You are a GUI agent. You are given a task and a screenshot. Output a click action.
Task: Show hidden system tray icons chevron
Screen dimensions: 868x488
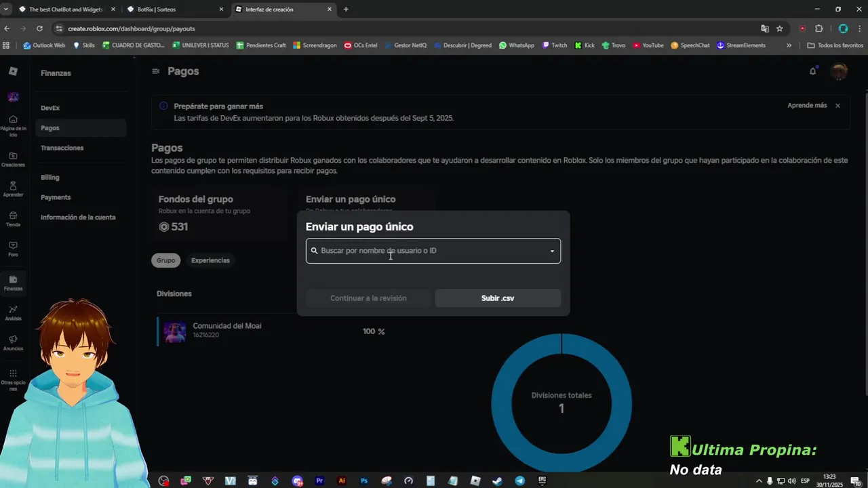[759, 481]
